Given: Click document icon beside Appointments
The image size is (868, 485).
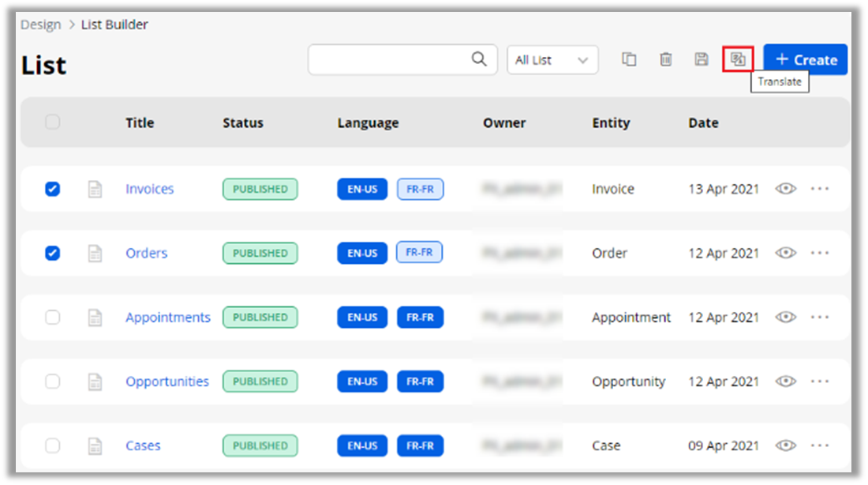Looking at the screenshot, I should click(95, 318).
